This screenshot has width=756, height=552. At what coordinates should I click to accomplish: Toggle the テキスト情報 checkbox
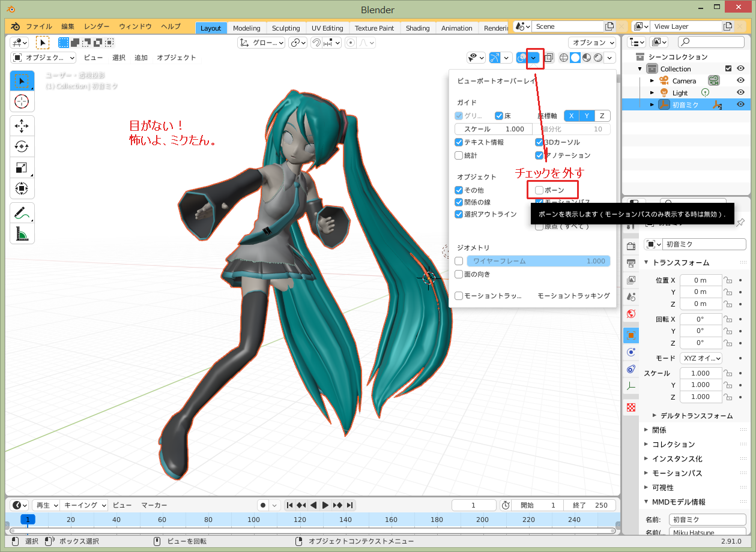[x=459, y=142]
